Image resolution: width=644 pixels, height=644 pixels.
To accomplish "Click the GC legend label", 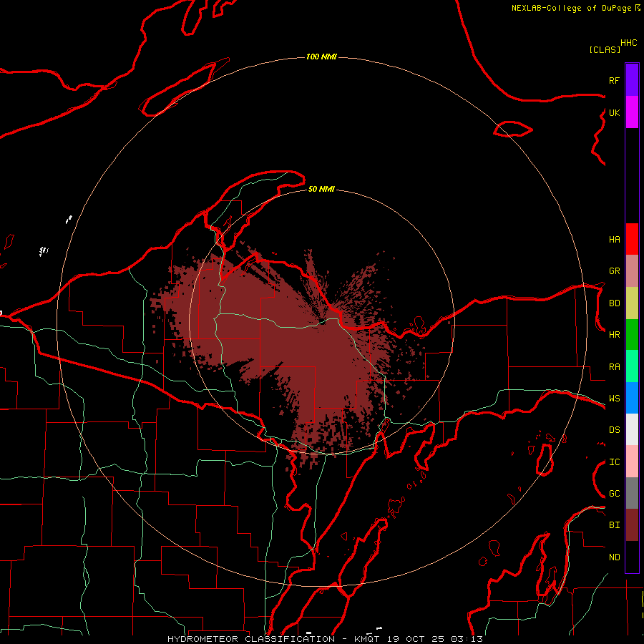I will (614, 494).
